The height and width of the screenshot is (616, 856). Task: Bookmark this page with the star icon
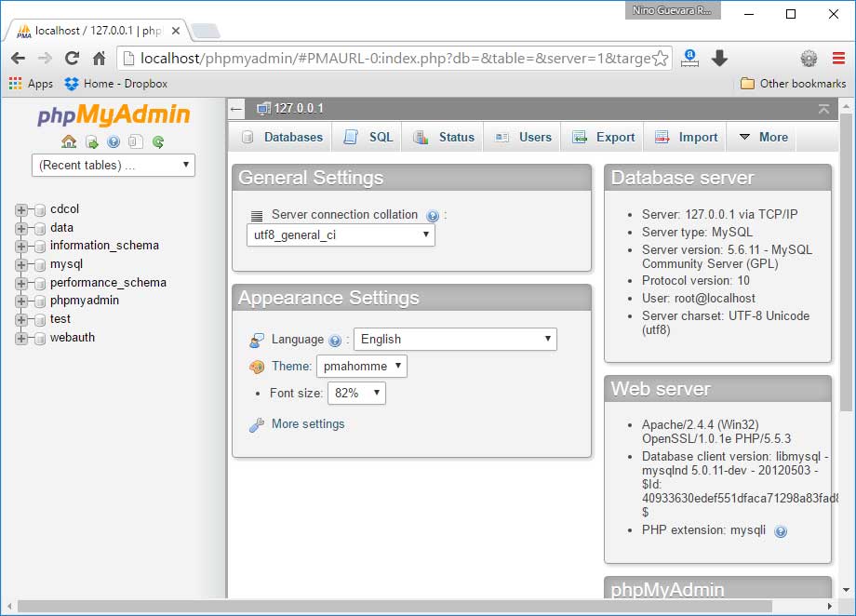(x=661, y=59)
